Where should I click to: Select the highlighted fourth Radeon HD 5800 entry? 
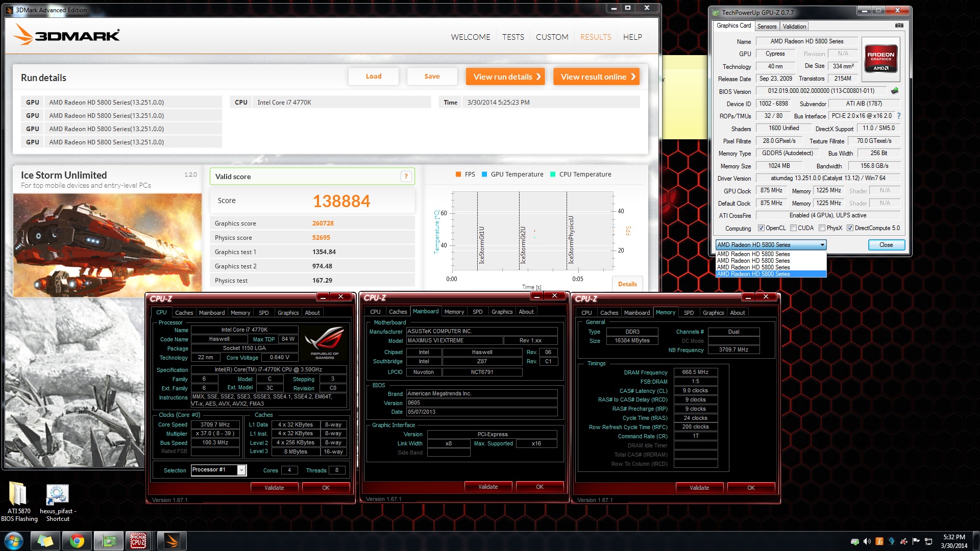tap(771, 274)
